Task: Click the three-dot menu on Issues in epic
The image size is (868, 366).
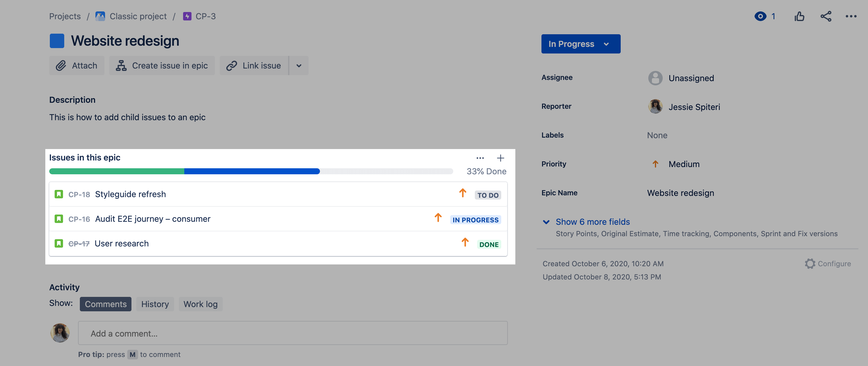Action: coord(479,158)
